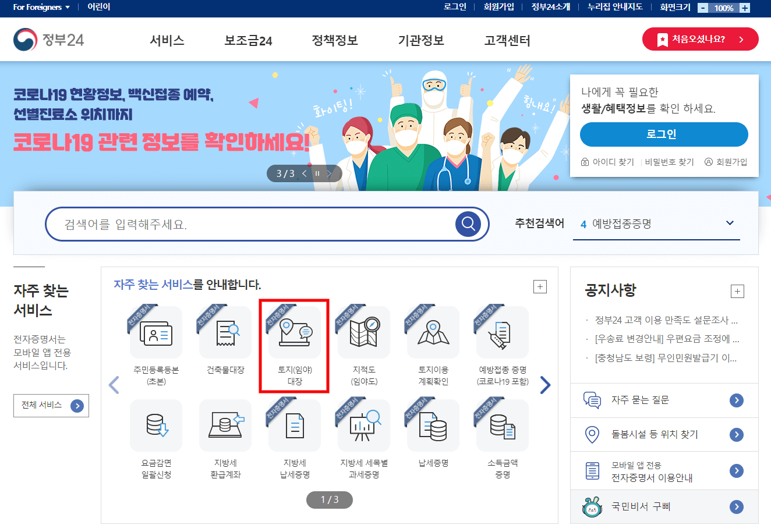This screenshot has width=771, height=532.
Task: Pause the banner slideshow
Action: (x=317, y=173)
